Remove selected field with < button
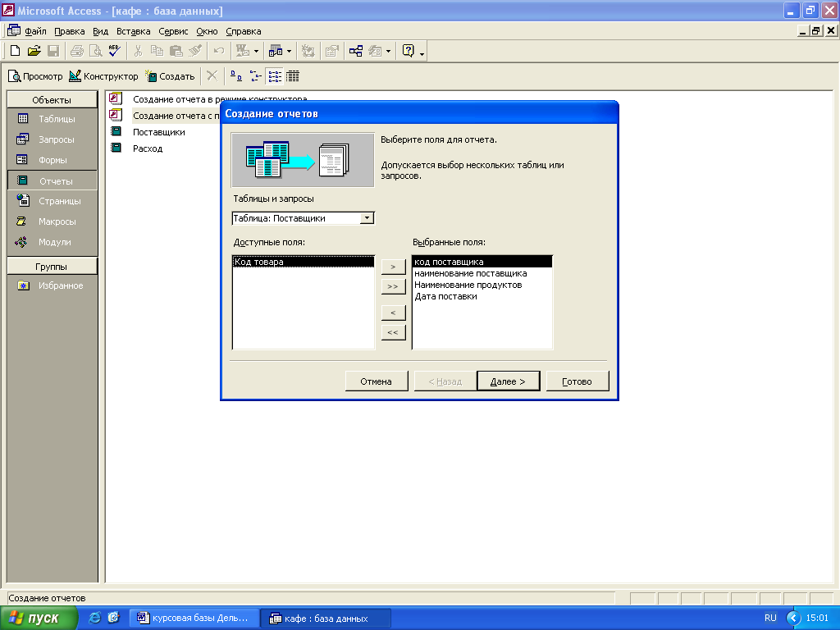The height and width of the screenshot is (630, 840). [393, 313]
